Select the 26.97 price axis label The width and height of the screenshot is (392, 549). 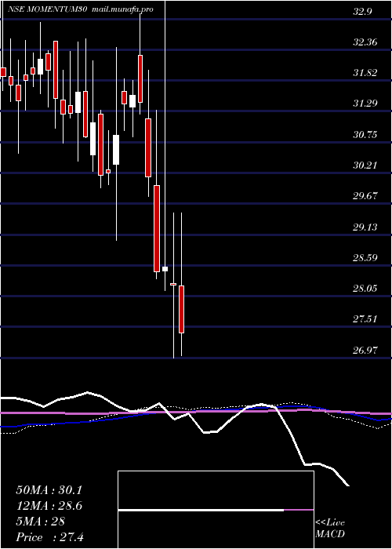coord(365,350)
